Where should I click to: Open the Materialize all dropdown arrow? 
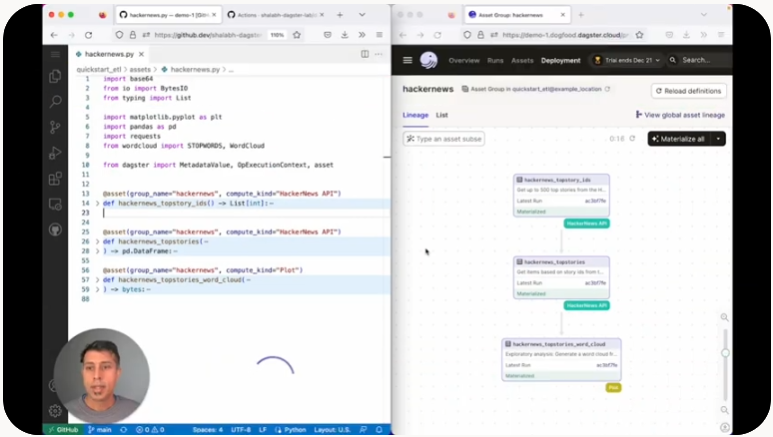[x=718, y=139]
